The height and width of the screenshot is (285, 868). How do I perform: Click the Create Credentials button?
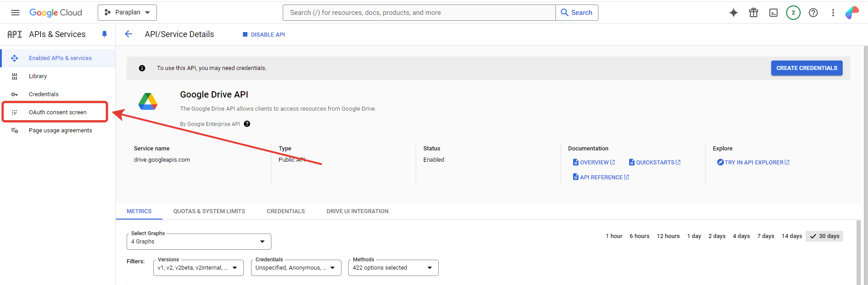(x=806, y=68)
